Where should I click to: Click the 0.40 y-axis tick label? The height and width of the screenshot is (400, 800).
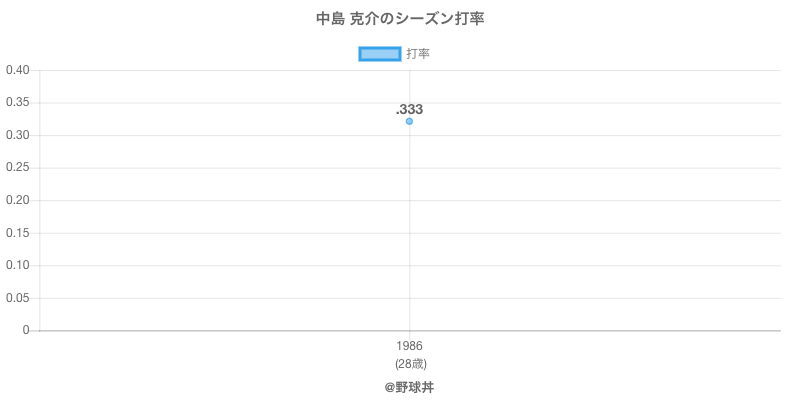click(17, 70)
